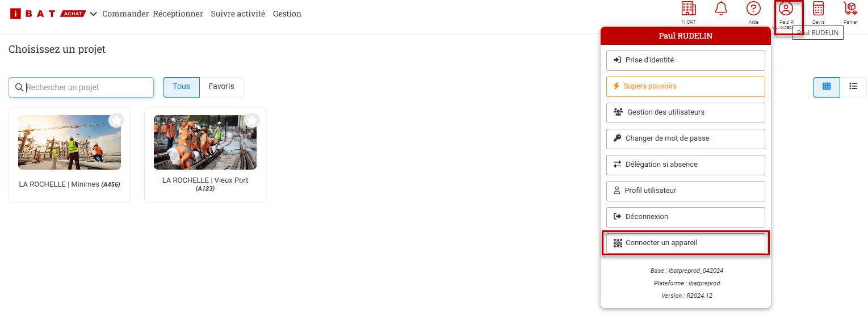Open the notifications bell

(x=721, y=9)
